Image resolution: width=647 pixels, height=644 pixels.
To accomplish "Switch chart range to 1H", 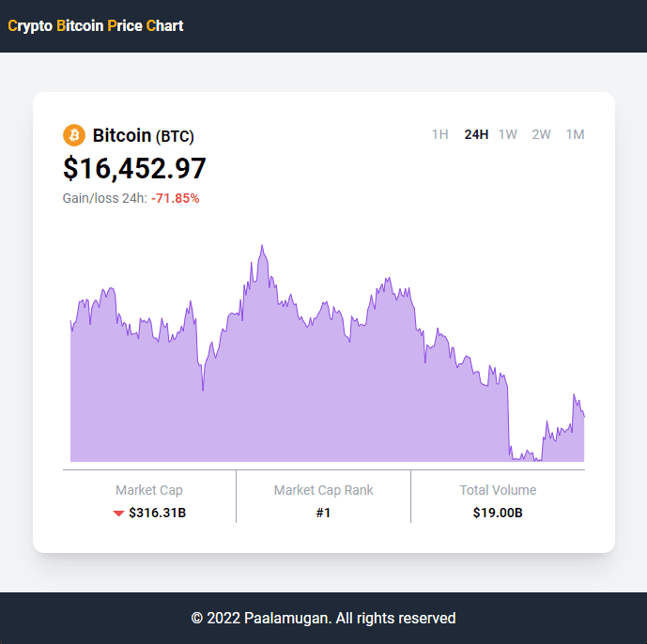I will [439, 134].
